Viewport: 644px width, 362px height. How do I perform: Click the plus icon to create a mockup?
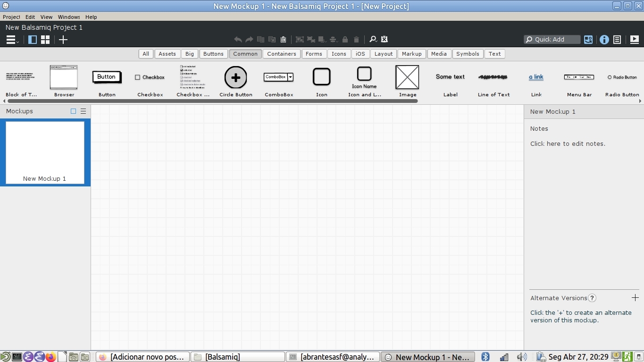(63, 40)
